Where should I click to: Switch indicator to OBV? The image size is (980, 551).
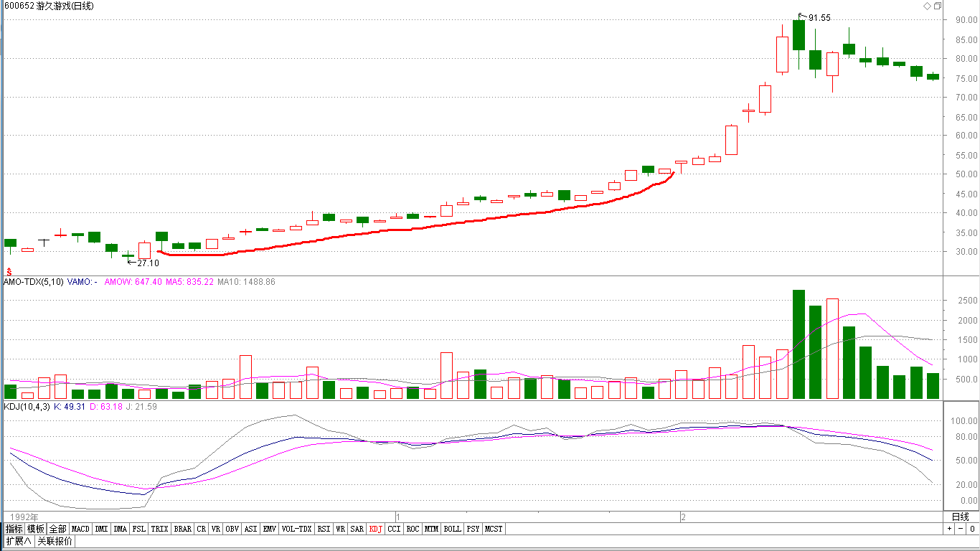[232, 529]
